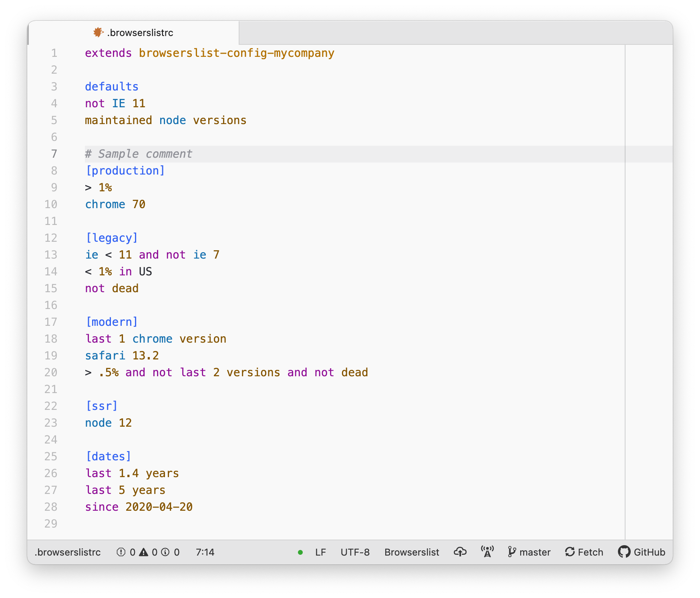The image size is (700, 598).
Task: Click the word 'extends' on line 1
Action: coord(108,53)
